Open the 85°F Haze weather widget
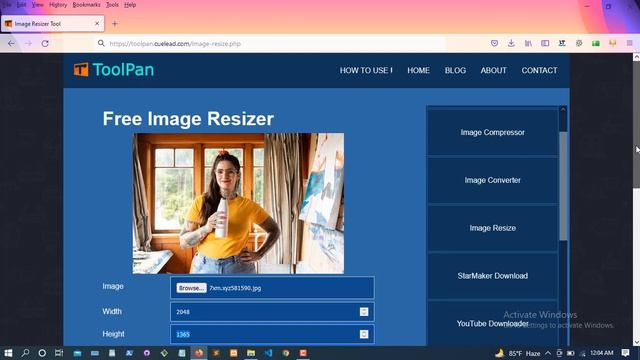Screen dimensions: 640x360 click(518, 353)
